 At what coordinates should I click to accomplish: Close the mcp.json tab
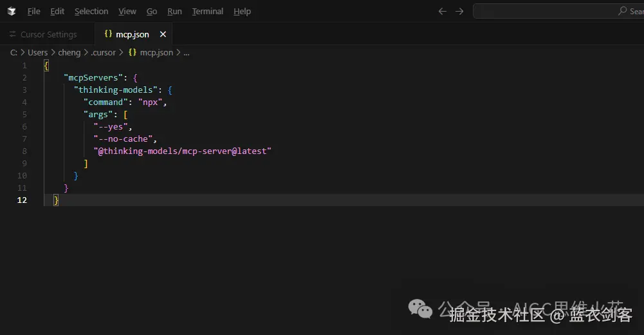pyautogui.click(x=163, y=35)
